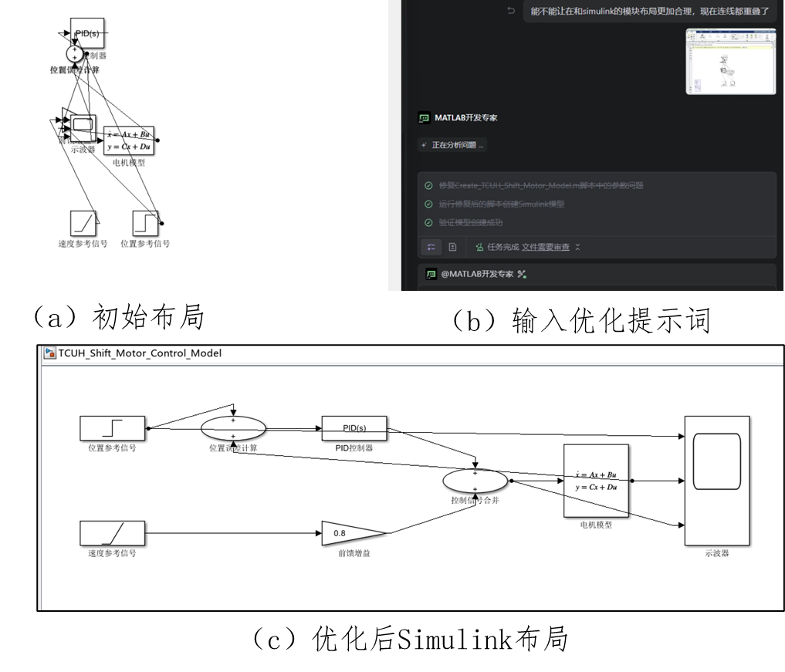
Task: Click the Simulink model icon beside TCUH_Shift_Motor_Control_Model
Action: [49, 353]
